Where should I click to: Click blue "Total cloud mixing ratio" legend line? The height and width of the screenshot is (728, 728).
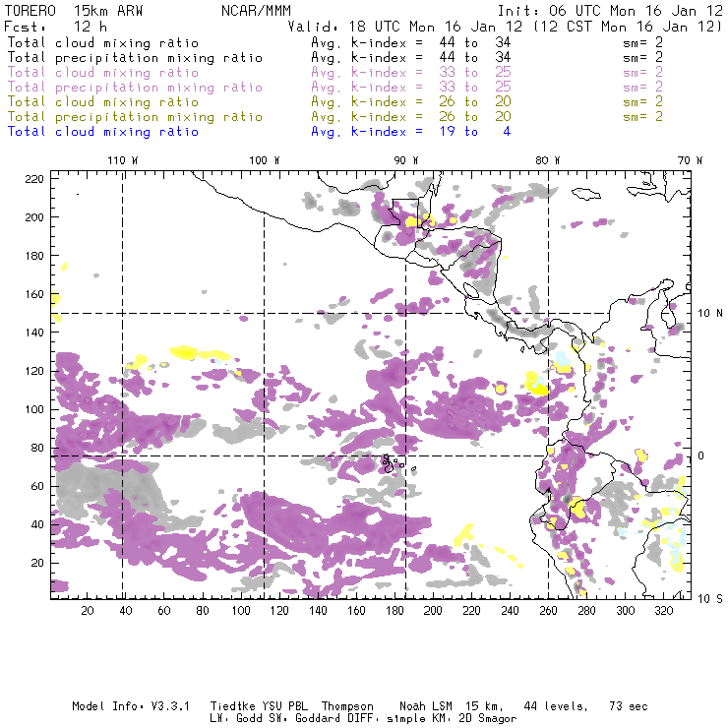click(x=103, y=133)
